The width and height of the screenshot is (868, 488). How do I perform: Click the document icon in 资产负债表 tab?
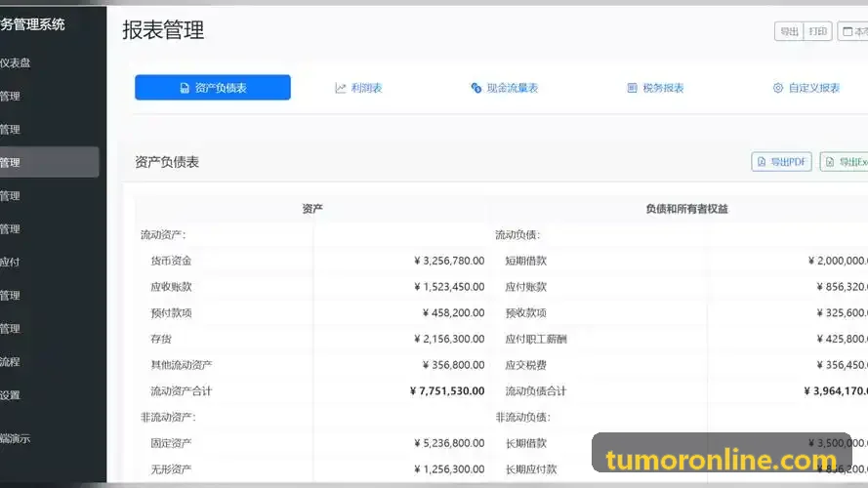click(185, 88)
